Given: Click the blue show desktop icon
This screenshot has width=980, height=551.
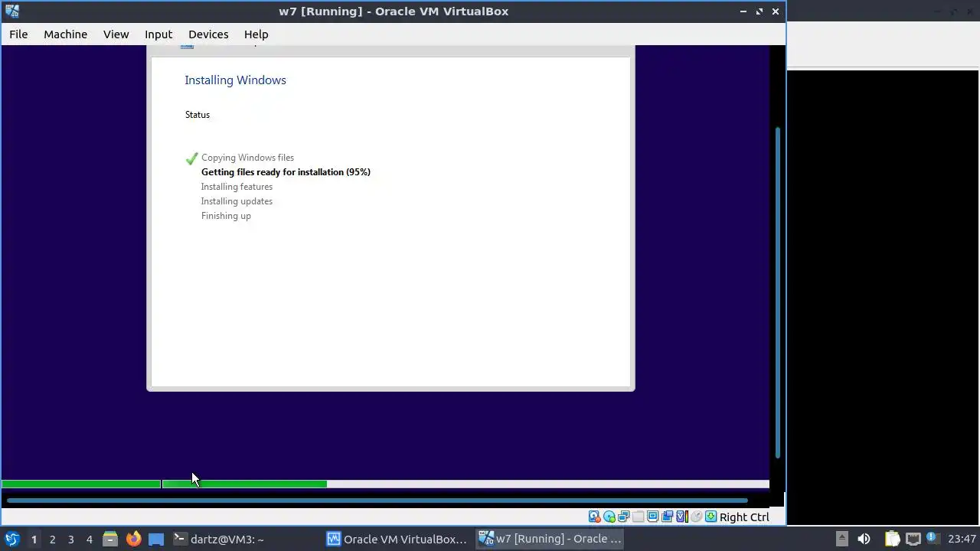Looking at the screenshot, I should 156,539.
